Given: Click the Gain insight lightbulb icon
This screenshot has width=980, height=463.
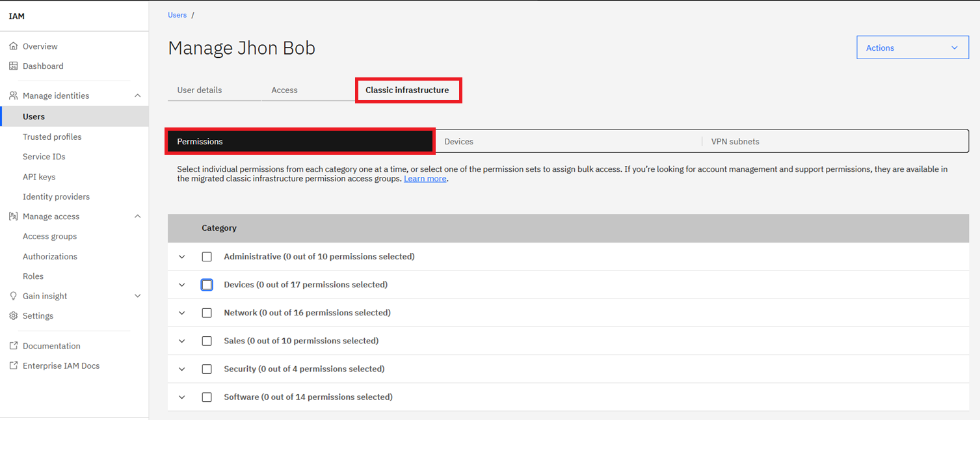Looking at the screenshot, I should tap(13, 296).
